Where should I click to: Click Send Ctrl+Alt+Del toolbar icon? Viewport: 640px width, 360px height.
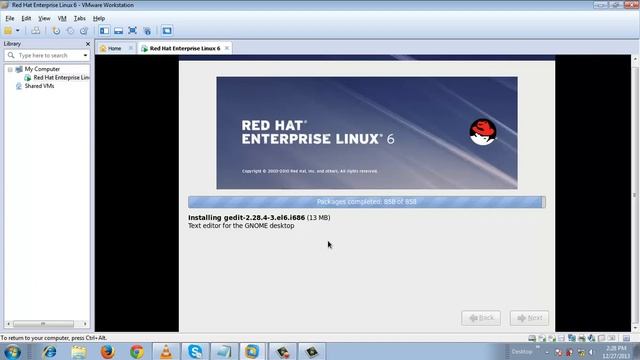[36, 31]
